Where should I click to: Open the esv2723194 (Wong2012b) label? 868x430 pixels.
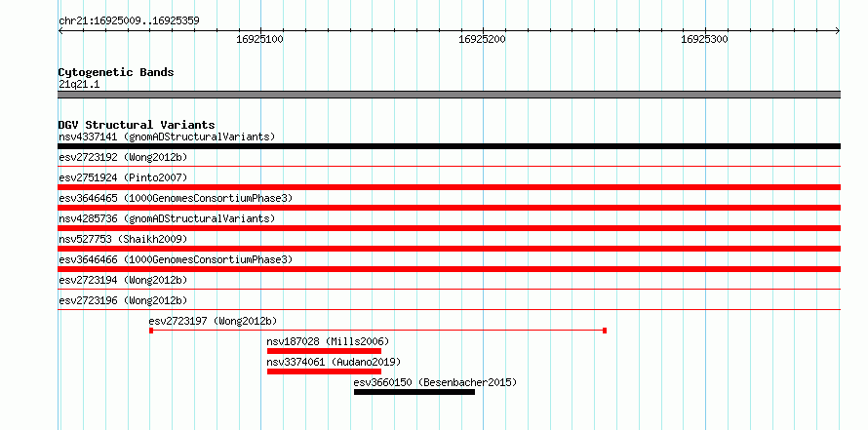point(123,280)
